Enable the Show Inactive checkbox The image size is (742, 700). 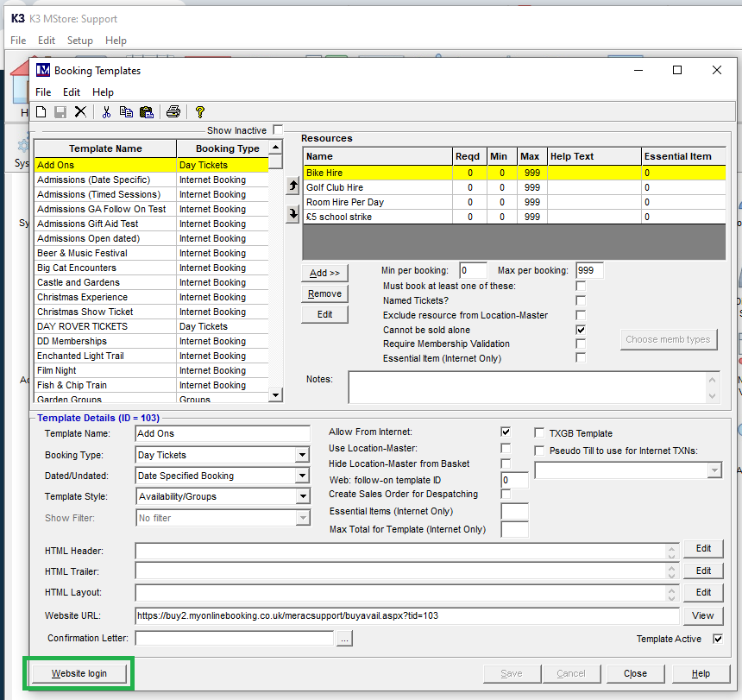point(278,130)
